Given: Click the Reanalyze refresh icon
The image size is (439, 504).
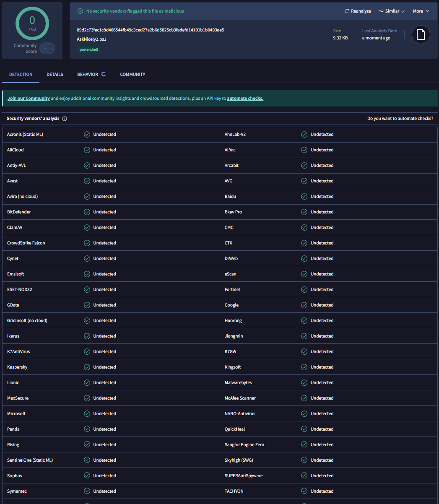Looking at the screenshot, I should click(x=347, y=11).
